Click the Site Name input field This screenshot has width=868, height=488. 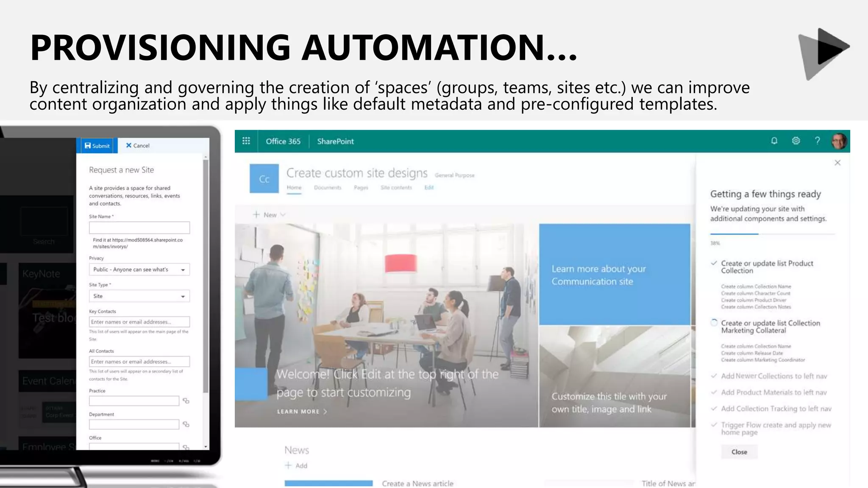click(139, 228)
